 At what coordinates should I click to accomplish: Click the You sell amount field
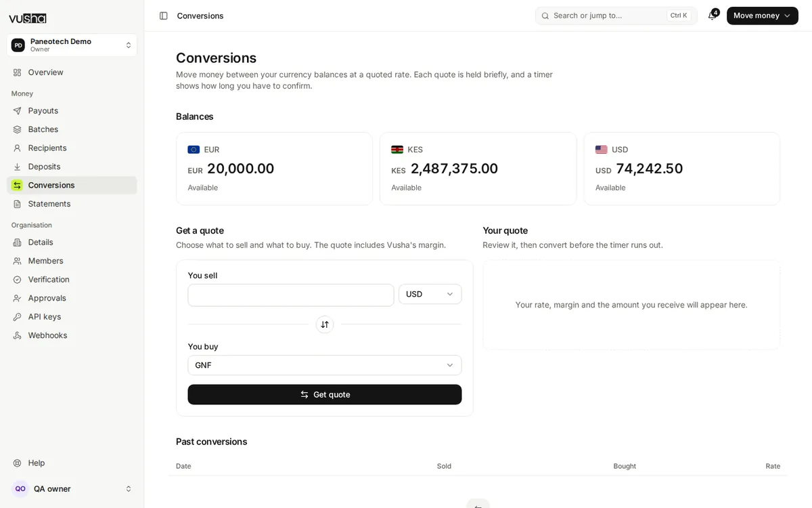pos(291,295)
